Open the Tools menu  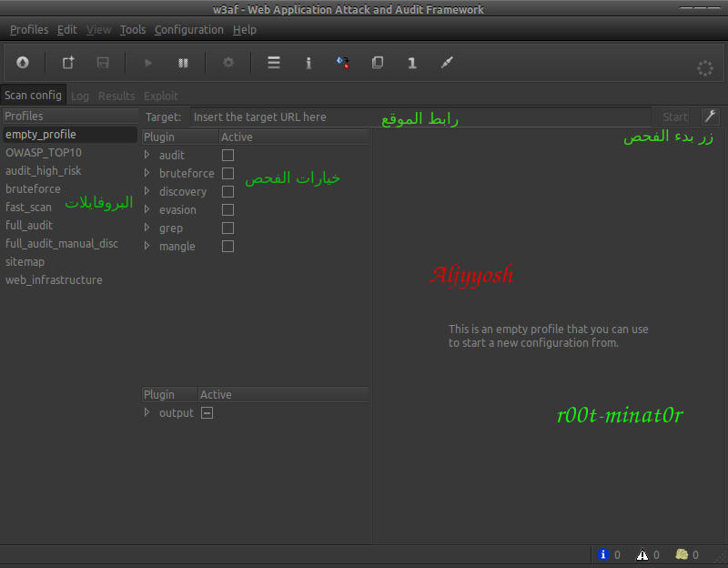point(133,30)
